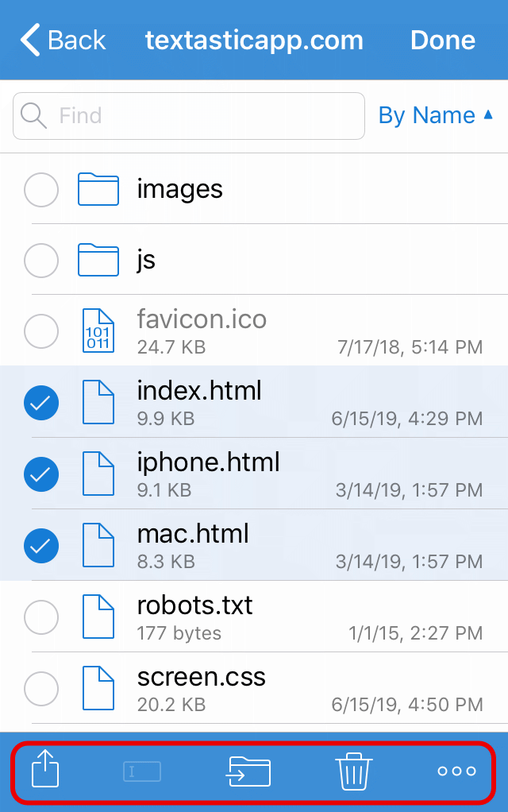Tap the magnifying glass search icon
Screen dimensions: 508x812
(34, 116)
